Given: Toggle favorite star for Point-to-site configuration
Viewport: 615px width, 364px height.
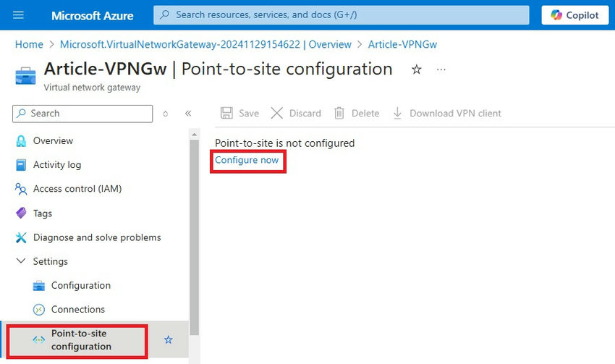Looking at the screenshot, I should 169,339.
